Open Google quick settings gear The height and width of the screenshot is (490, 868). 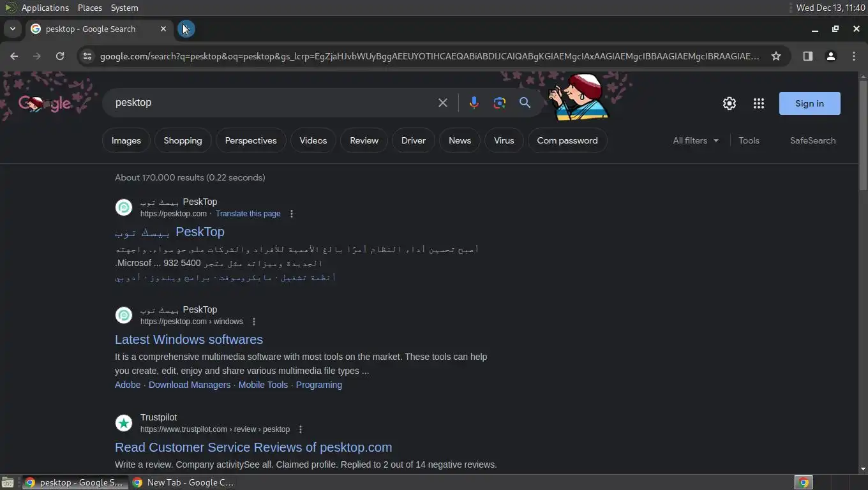pyautogui.click(x=730, y=103)
